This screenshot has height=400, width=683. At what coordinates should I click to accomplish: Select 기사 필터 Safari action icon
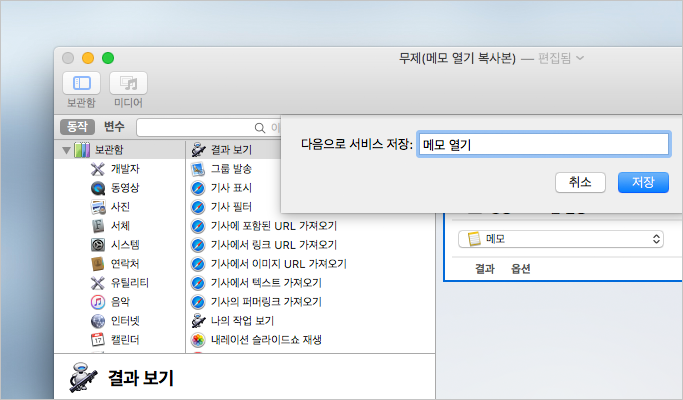[198, 207]
